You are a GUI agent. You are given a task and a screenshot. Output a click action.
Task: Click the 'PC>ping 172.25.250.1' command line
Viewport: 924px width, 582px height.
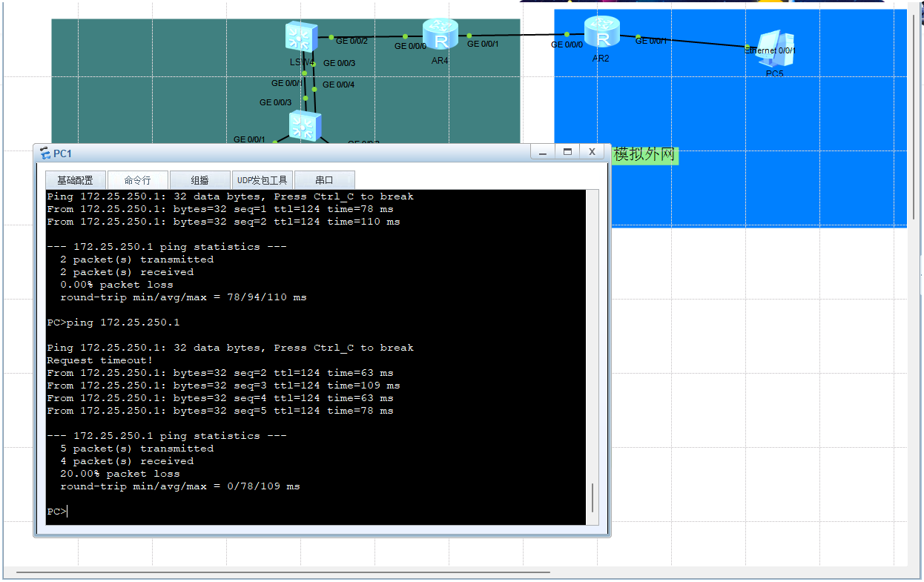tap(113, 323)
